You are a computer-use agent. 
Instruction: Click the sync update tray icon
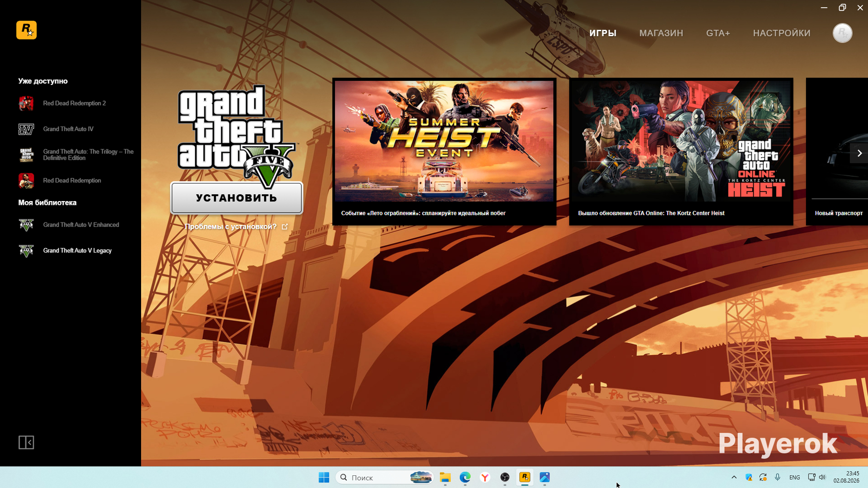coord(763,477)
